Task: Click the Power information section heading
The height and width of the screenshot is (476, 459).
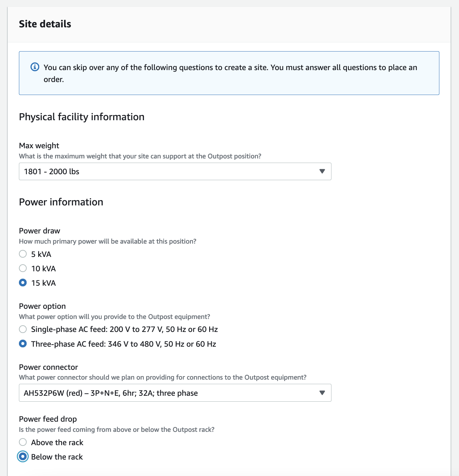Action: (61, 202)
